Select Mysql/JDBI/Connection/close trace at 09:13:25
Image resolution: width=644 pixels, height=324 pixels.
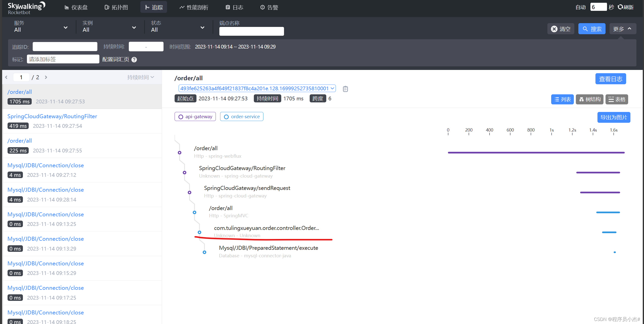(82, 219)
